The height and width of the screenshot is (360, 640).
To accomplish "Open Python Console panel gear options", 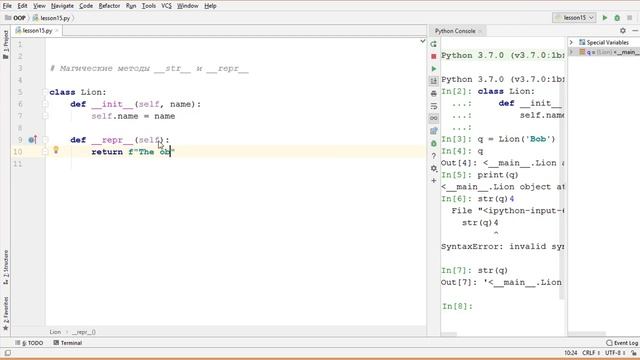I will coord(623,31).
